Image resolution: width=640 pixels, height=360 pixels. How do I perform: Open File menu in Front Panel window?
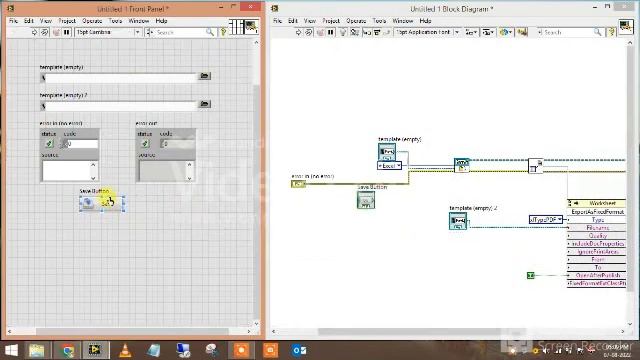coord(13,21)
